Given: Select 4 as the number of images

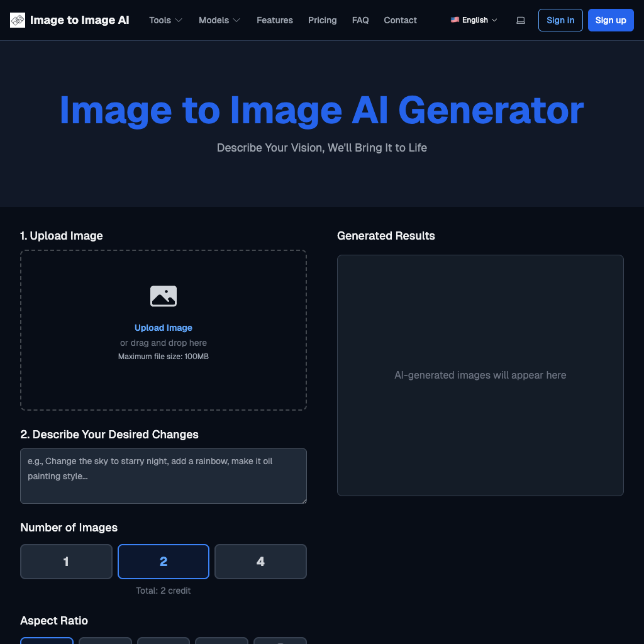Looking at the screenshot, I should pyautogui.click(x=260, y=561).
